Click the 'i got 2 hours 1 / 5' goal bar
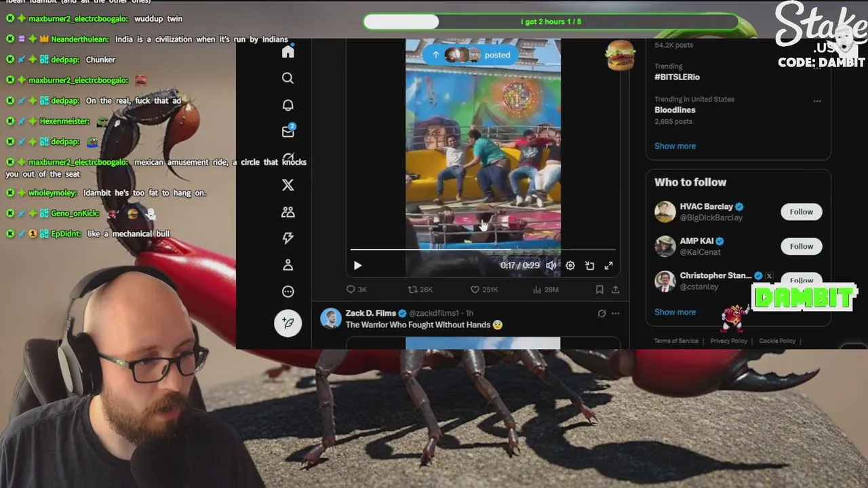Image resolution: width=868 pixels, height=488 pixels. (551, 22)
